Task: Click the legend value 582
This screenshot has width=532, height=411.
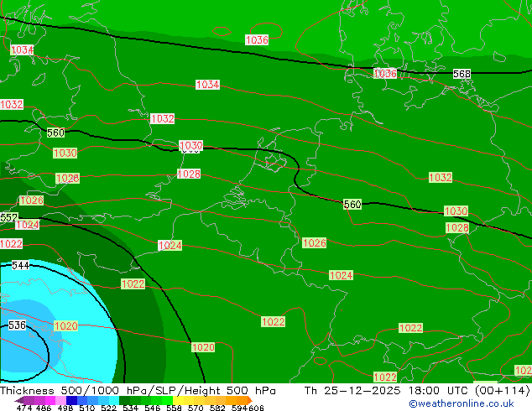Action: pyautogui.click(x=217, y=408)
